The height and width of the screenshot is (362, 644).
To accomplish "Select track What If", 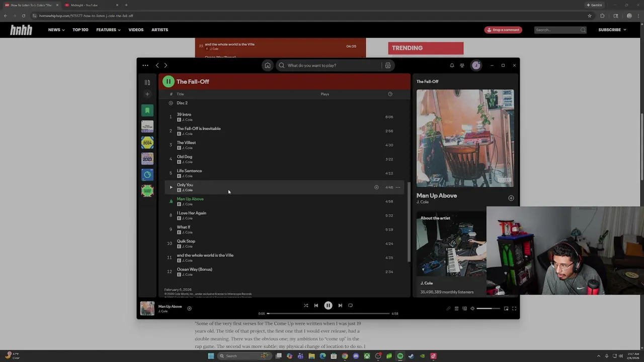I will pos(284,229).
